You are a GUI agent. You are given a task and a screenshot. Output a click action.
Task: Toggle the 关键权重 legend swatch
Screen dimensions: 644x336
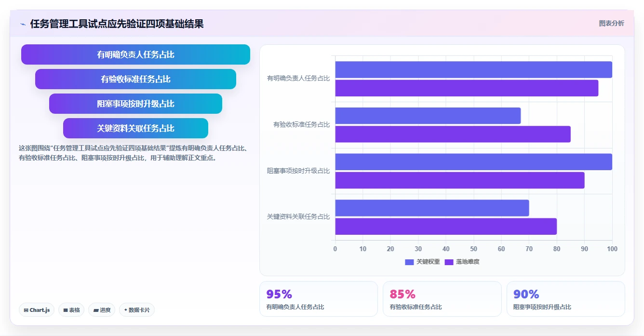pyautogui.click(x=409, y=262)
